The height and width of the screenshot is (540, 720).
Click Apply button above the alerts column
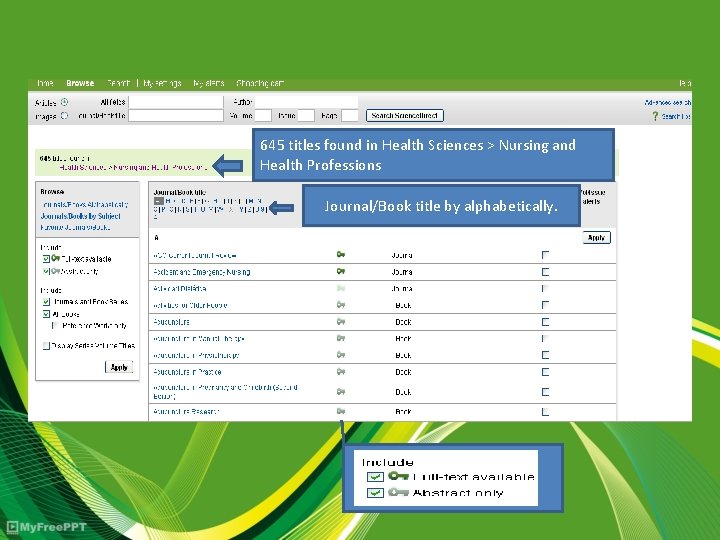coord(596,237)
